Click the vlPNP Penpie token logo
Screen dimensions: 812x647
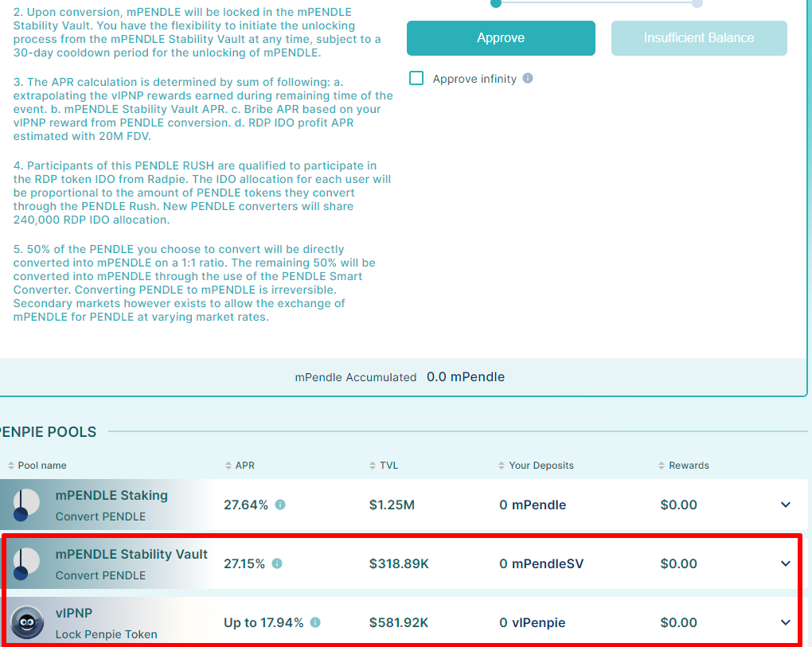pyautogui.click(x=27, y=622)
